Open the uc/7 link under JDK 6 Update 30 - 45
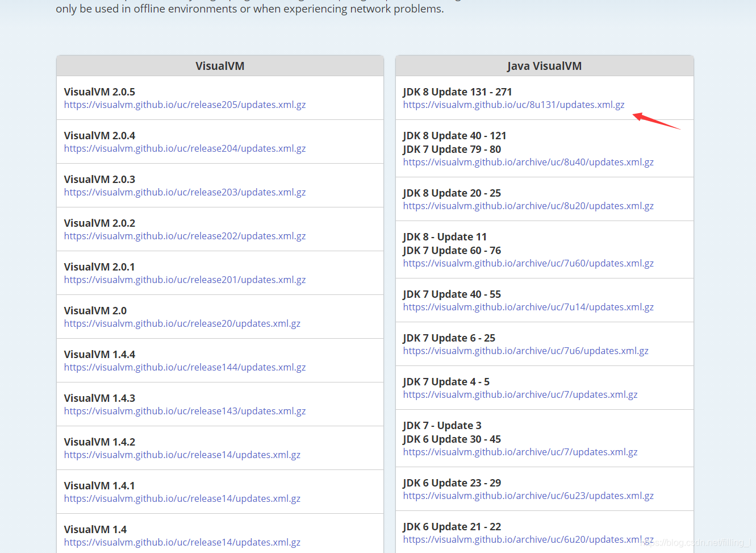This screenshot has height=553, width=756. [520, 452]
